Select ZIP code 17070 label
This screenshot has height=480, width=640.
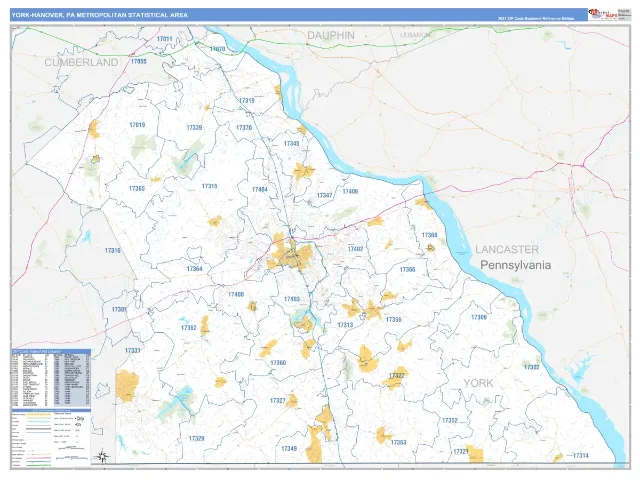[x=217, y=49]
